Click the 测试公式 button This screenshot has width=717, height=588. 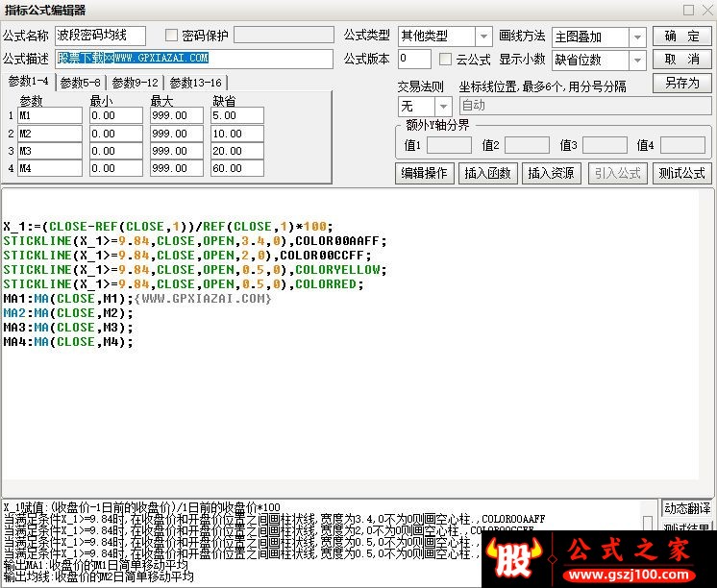tap(681, 173)
